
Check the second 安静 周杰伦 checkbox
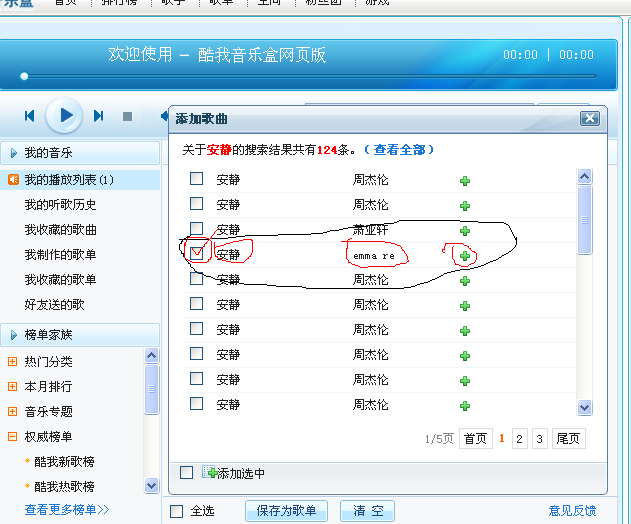click(x=196, y=203)
